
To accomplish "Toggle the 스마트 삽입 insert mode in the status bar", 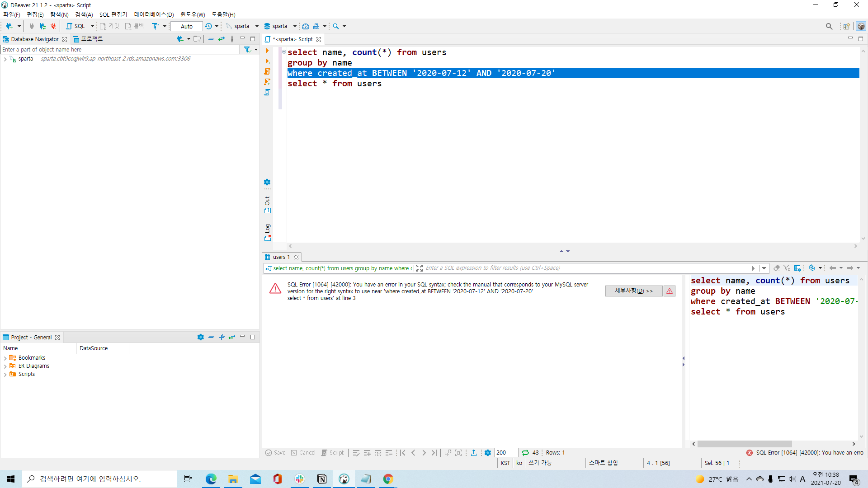I will [x=603, y=463].
